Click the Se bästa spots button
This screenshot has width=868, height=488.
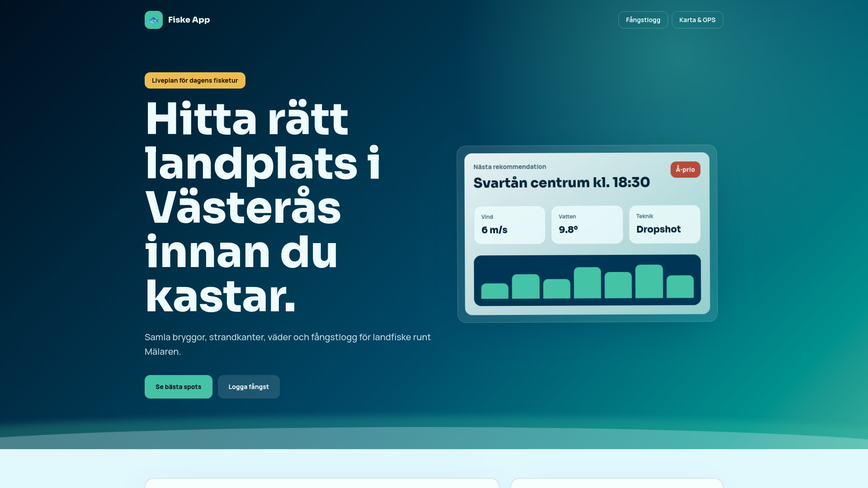coord(179,387)
